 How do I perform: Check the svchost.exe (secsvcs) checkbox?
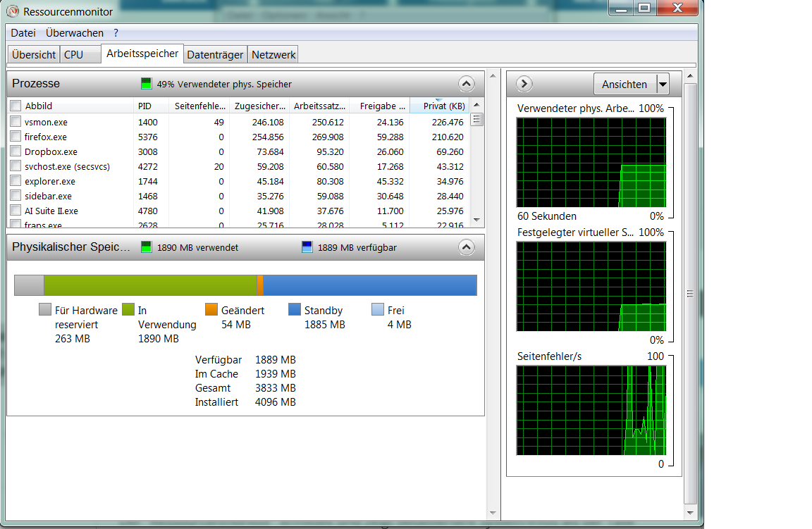click(x=16, y=166)
